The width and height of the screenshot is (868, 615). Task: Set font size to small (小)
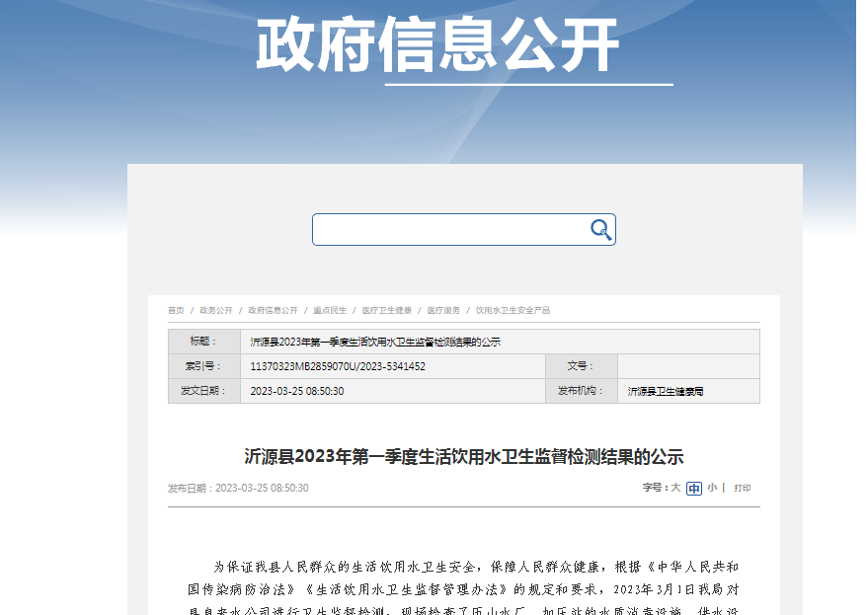click(x=712, y=488)
